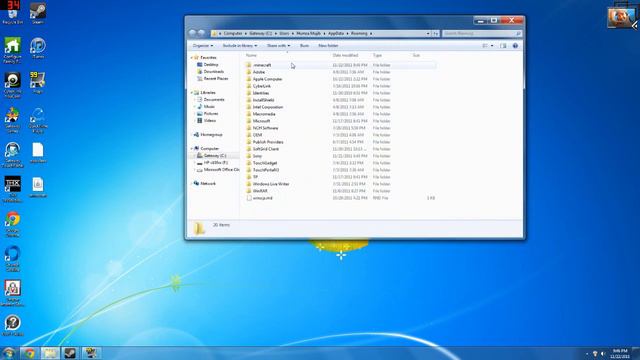This screenshot has width=640, height=360.
Task: Open the Include in library dropdown
Action: tap(240, 46)
